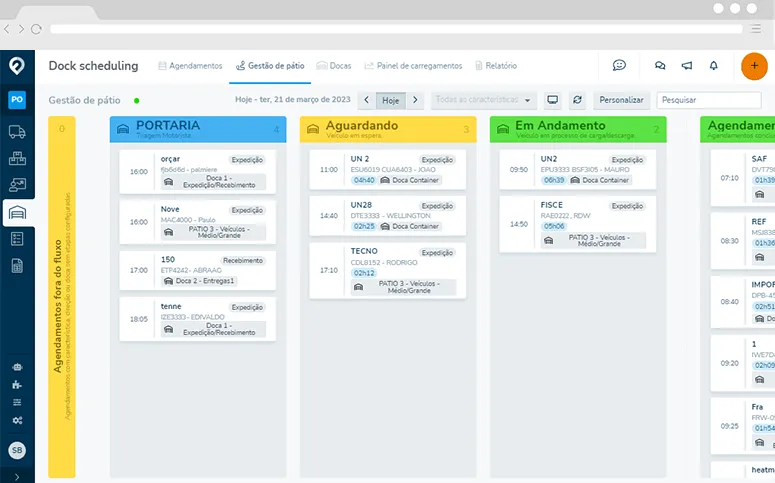Open the robot icon in sidebar
This screenshot has width=775, height=483.
click(17, 367)
